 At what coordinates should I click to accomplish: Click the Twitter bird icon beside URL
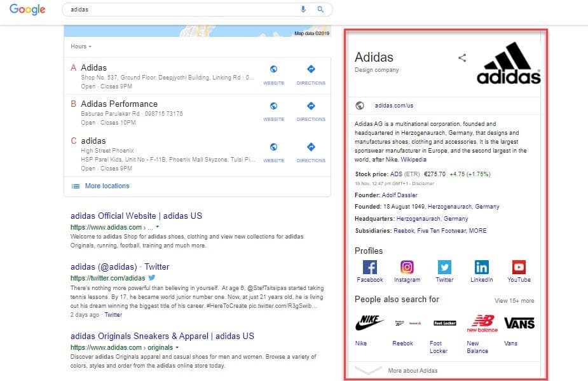tap(151, 278)
